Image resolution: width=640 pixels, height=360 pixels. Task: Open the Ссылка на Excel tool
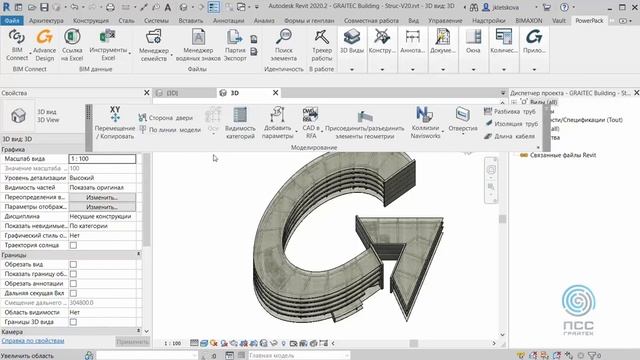[72, 45]
